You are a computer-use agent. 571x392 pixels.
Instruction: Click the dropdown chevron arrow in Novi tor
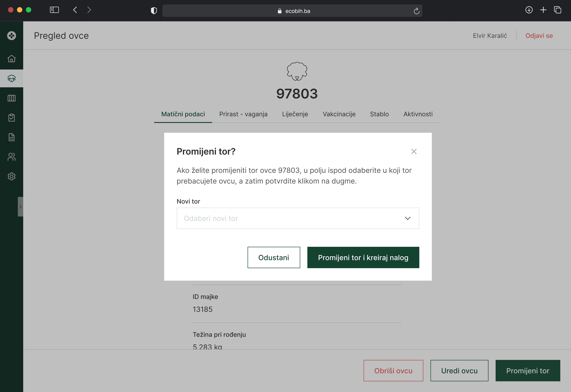(407, 218)
